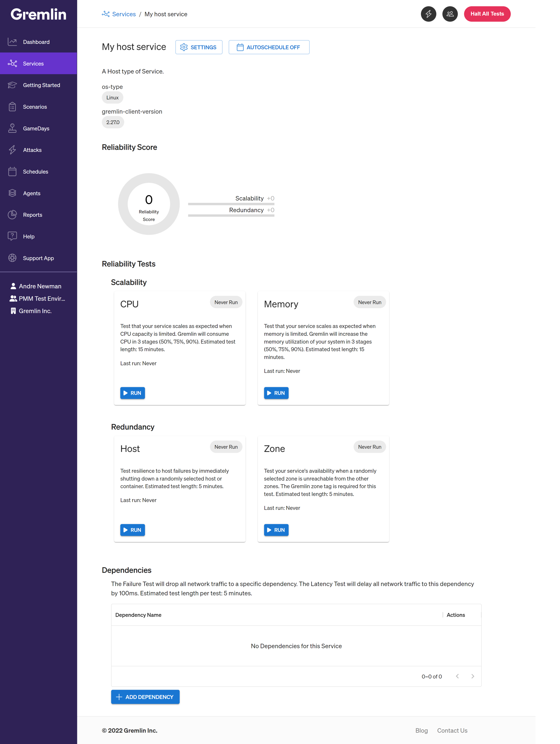
Task: Click the Zone card Never Run badge
Action: tap(369, 447)
